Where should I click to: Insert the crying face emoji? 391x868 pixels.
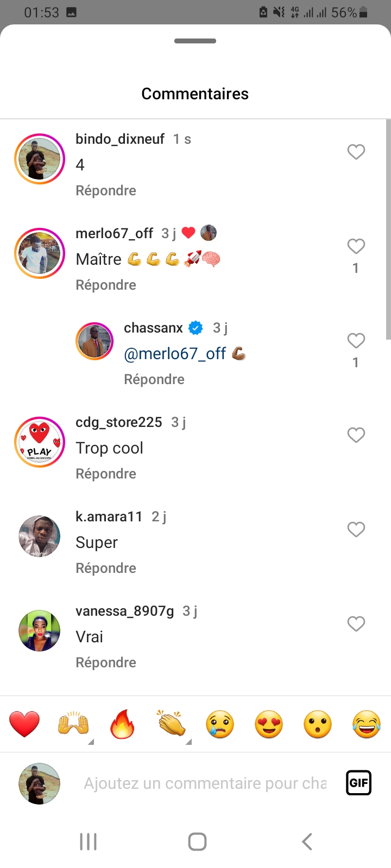(x=220, y=724)
